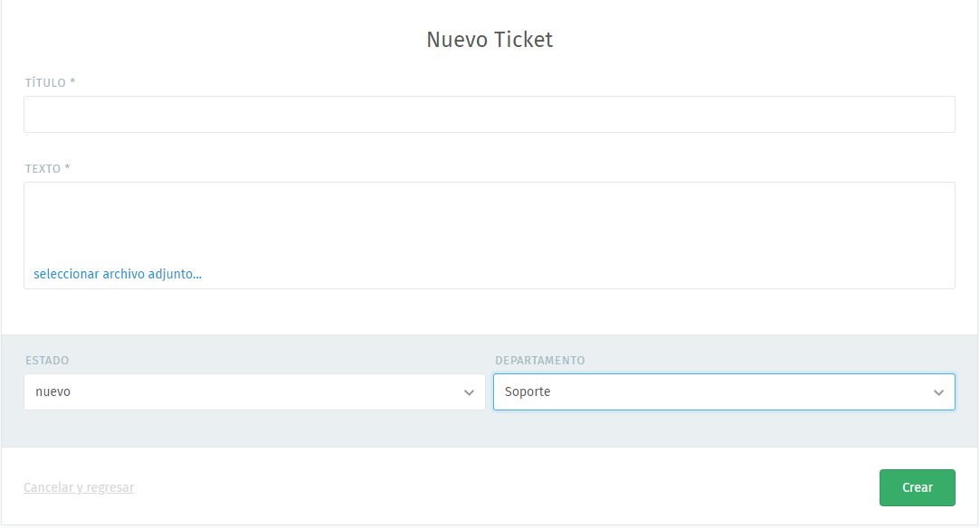Screen dimensions: 980x528
Task: Click the selected value text Soporte
Action: (528, 392)
